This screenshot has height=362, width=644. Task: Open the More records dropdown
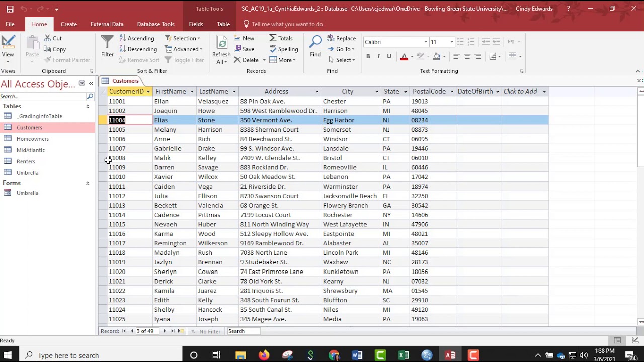coord(282,60)
